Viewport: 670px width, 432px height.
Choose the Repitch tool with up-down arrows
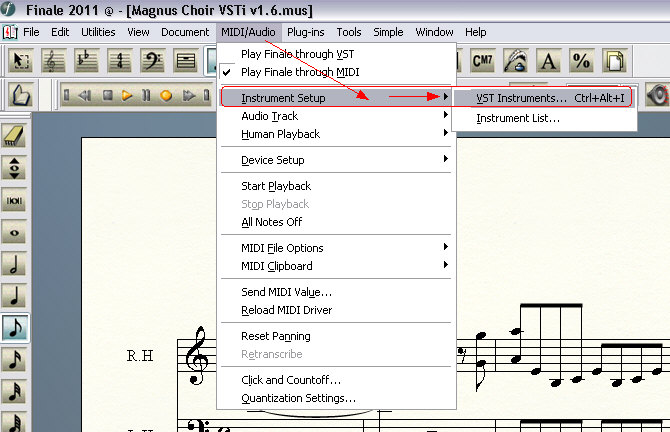click(x=14, y=168)
